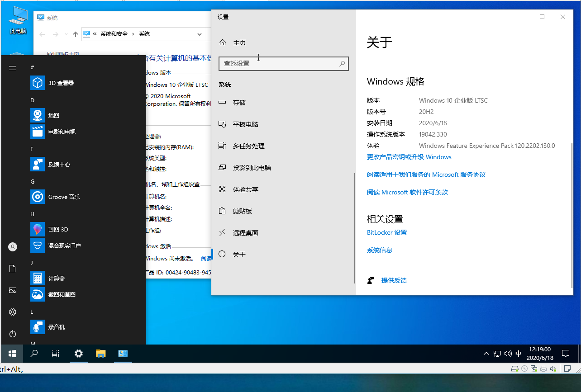Click search magnifier in Settings search box
This screenshot has width=581, height=392.
coord(343,64)
